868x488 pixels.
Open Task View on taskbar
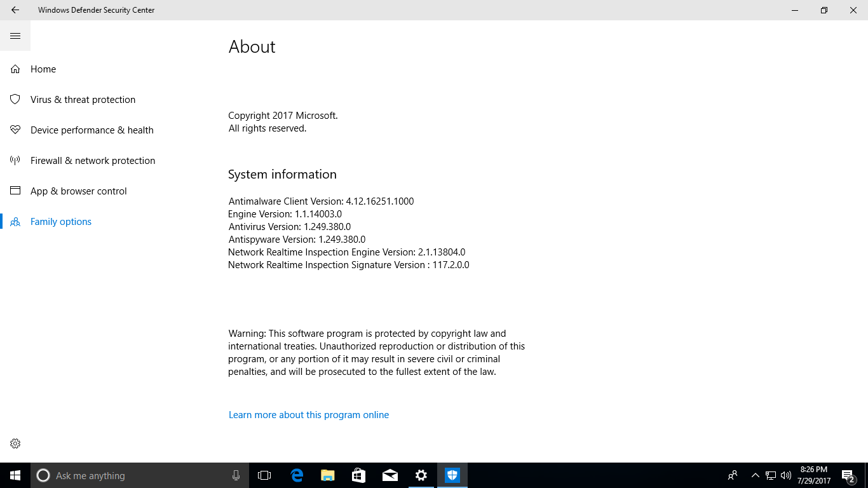click(264, 475)
